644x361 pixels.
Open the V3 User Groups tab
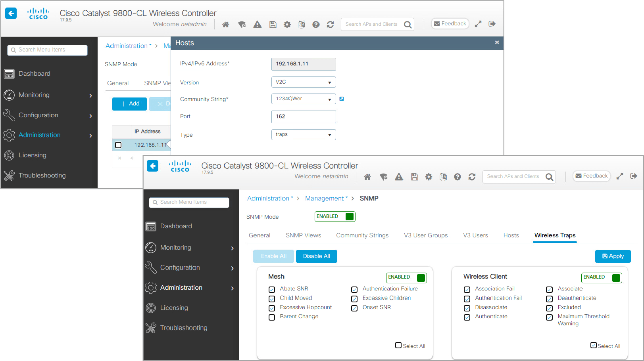click(x=426, y=235)
